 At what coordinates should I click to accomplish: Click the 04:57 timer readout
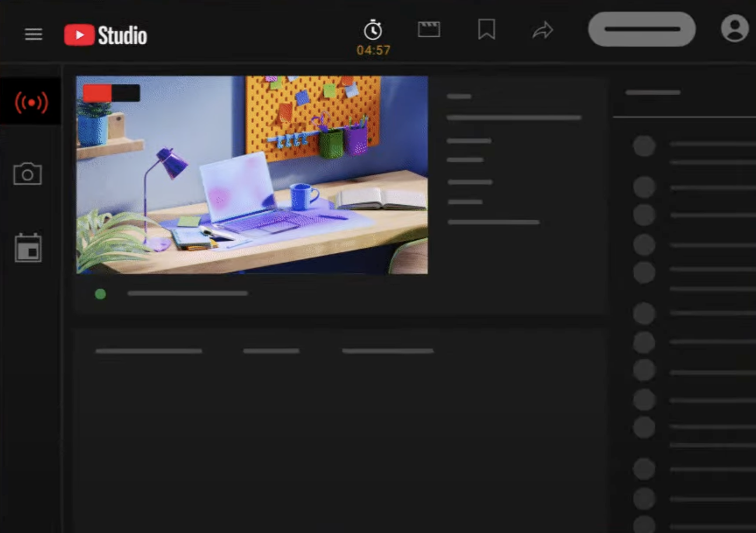click(x=373, y=51)
